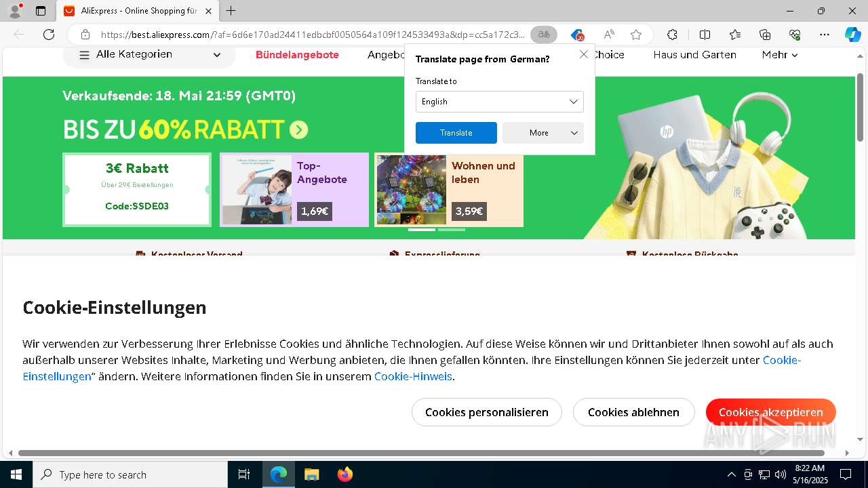Close the translate popup
The height and width of the screenshot is (488, 868).
583,54
